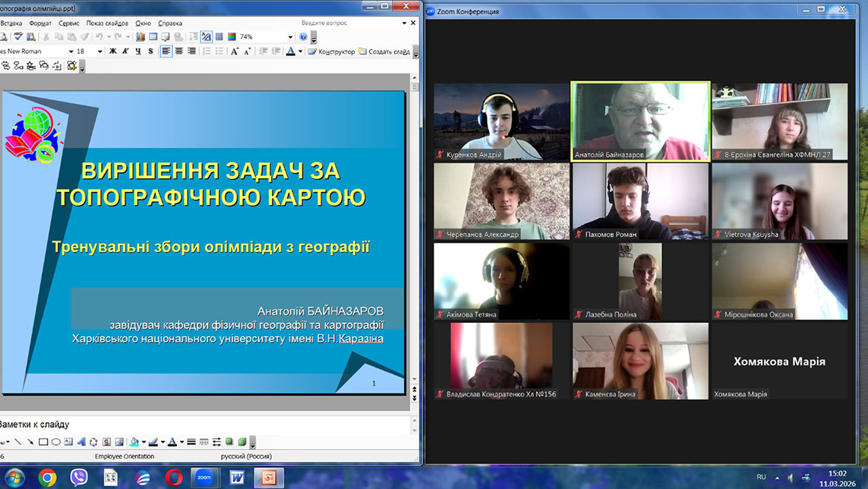Toggle bold (Ж) formatting

(x=113, y=52)
